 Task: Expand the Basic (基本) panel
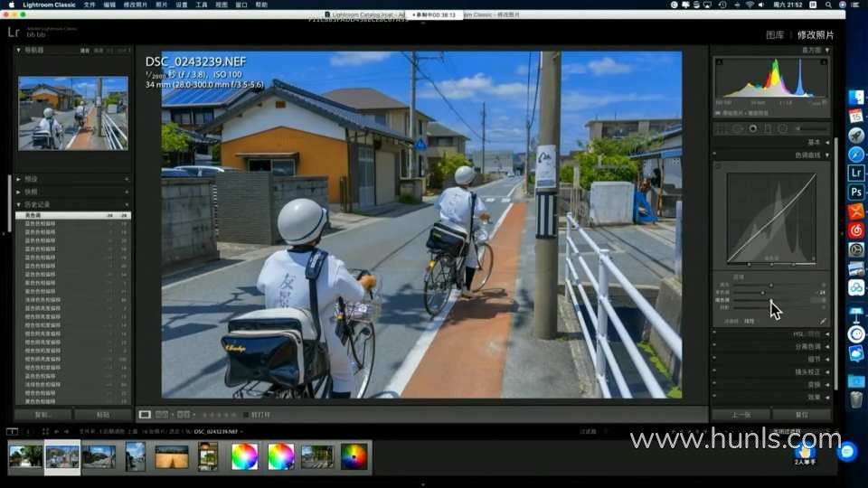pyautogui.click(x=827, y=143)
